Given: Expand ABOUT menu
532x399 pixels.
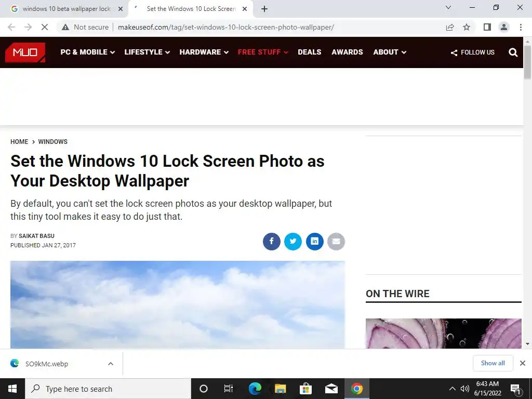Looking at the screenshot, I should click(x=390, y=52).
